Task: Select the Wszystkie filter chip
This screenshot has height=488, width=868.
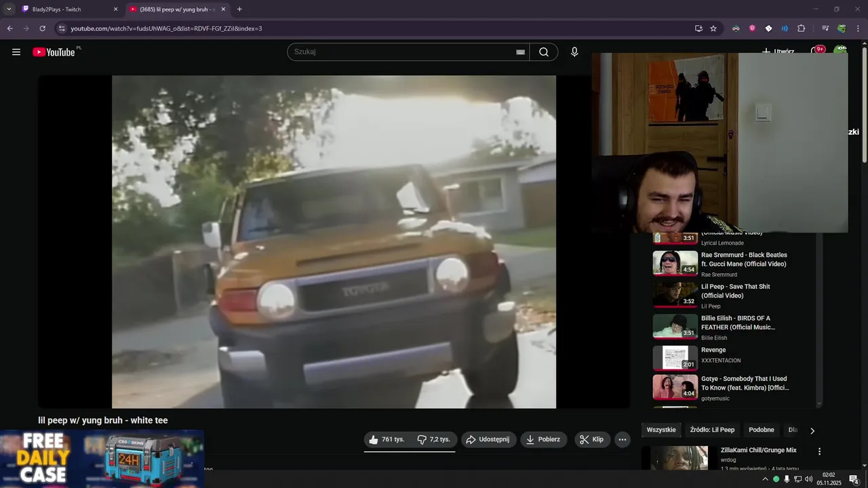Action: (x=661, y=430)
